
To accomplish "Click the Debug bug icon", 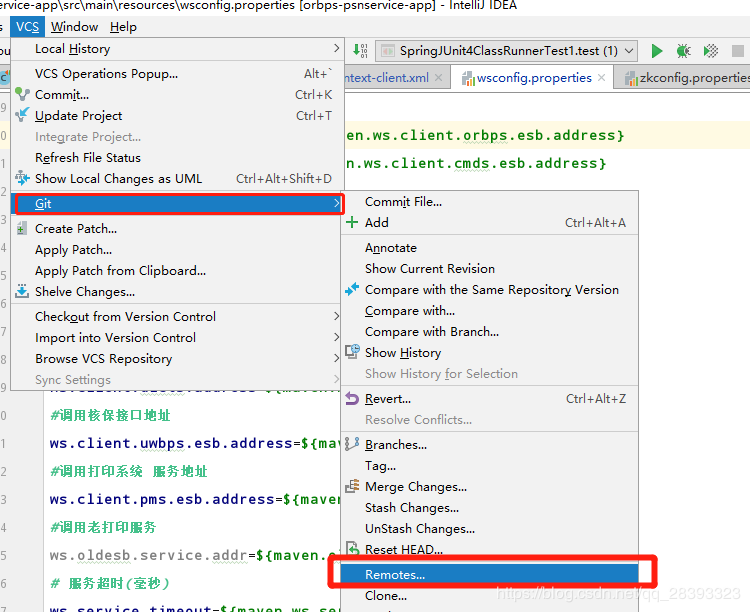I will pos(684,51).
